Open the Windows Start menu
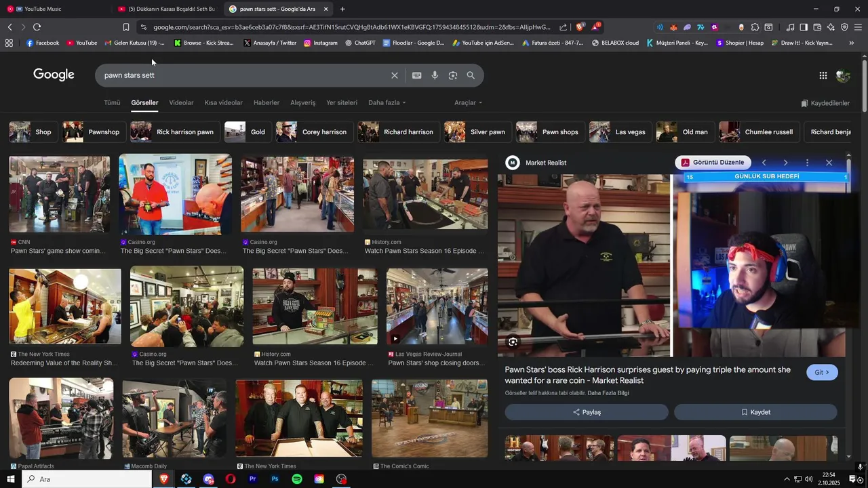This screenshot has height=488, width=868. pos(10,479)
